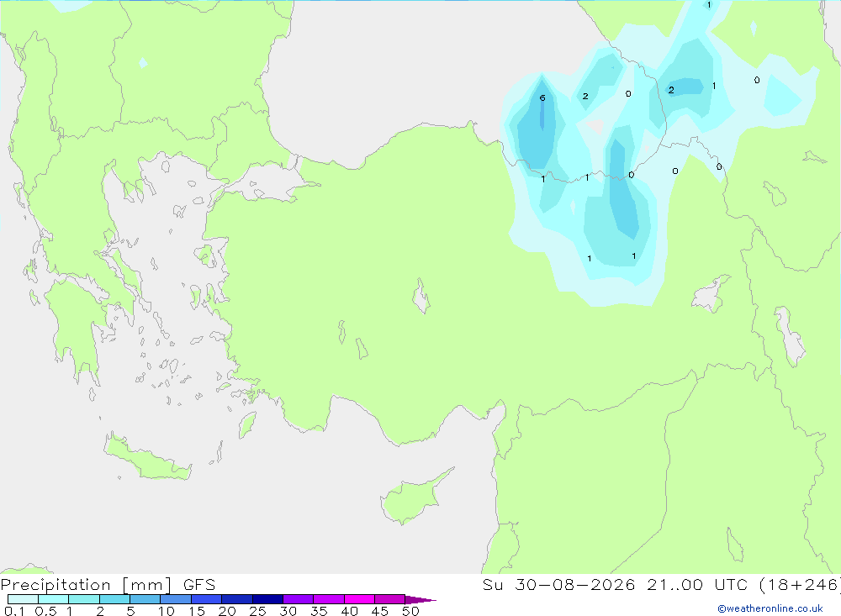Screen dimensions: 841x616
Task: Select the '0.1' legend scale label
Action: coord(14,611)
